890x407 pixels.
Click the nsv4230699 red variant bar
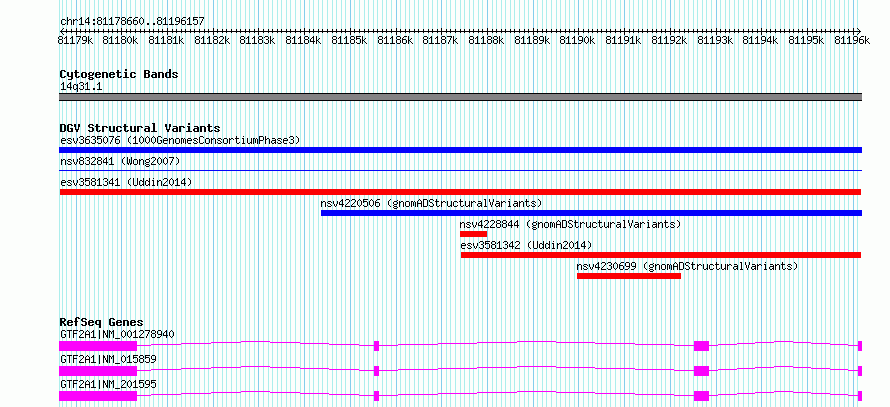[629, 276]
